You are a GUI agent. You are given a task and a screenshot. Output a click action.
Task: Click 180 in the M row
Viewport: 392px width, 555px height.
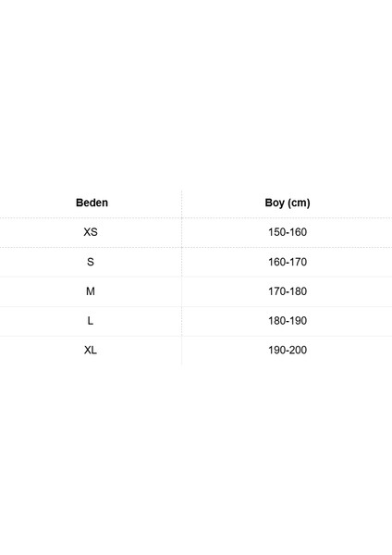coord(298,291)
